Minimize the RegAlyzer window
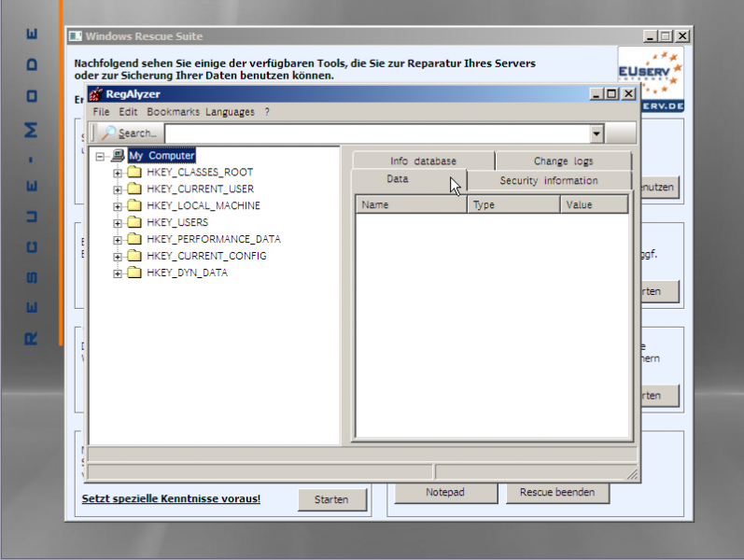 click(596, 94)
